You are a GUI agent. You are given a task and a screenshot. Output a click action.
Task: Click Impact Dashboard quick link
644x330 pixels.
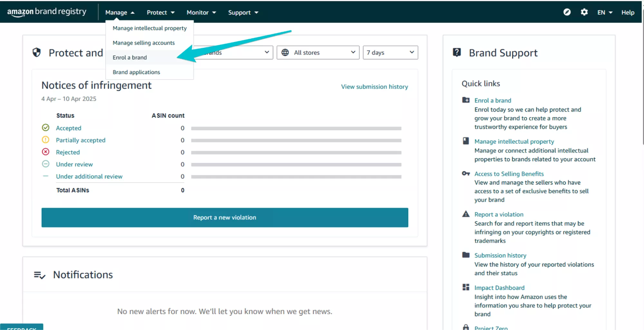pyautogui.click(x=499, y=288)
